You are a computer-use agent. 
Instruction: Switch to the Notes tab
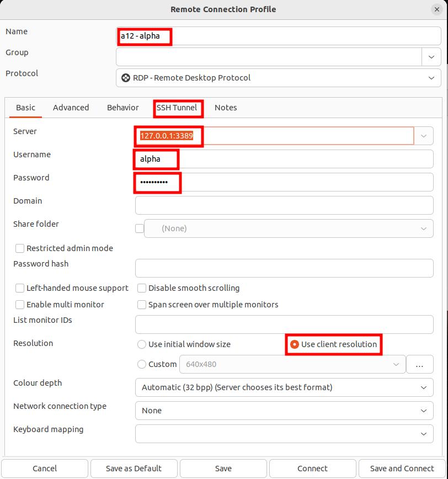(226, 108)
